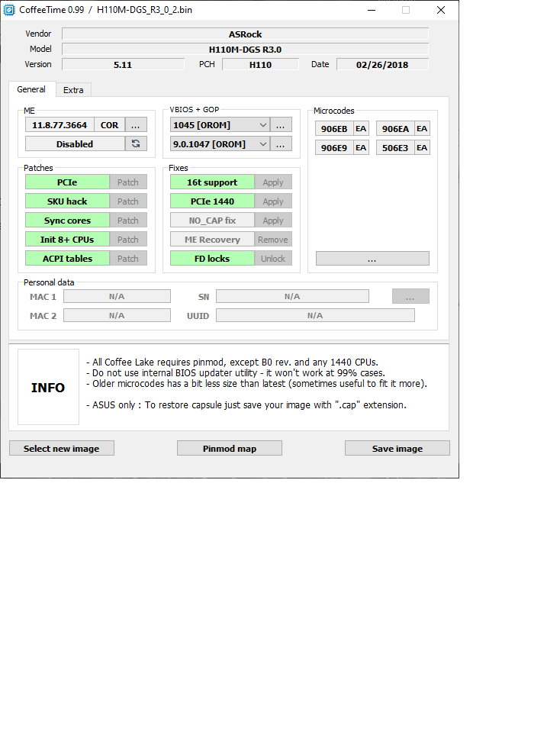
Task: Minimize the CoffeeTime window
Action: click(372, 10)
